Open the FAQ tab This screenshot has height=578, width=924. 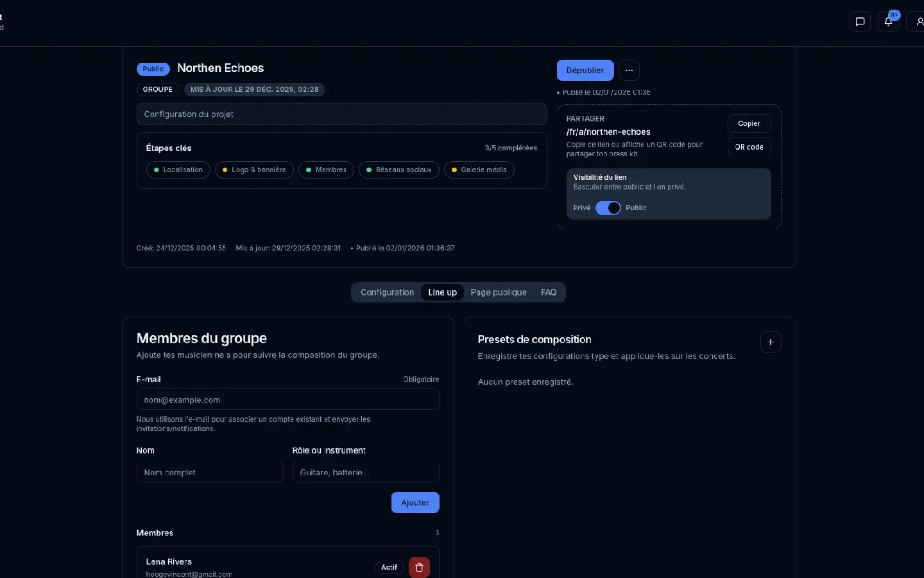point(549,292)
